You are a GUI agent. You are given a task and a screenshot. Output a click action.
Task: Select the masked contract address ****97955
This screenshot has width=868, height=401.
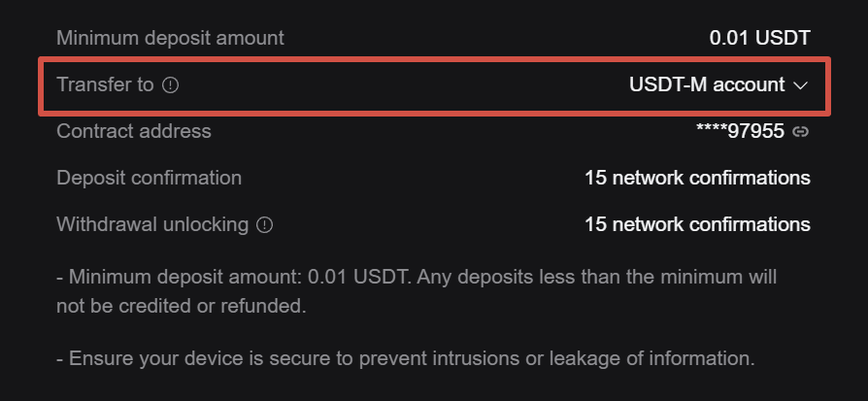(x=740, y=131)
